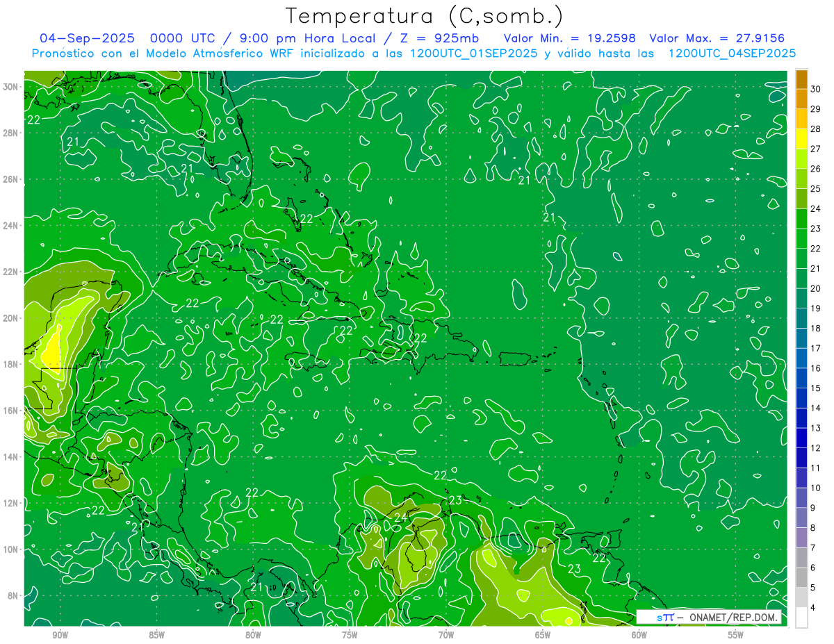Click the "70W" longitude axis label
The image size is (834, 644).
446,635
